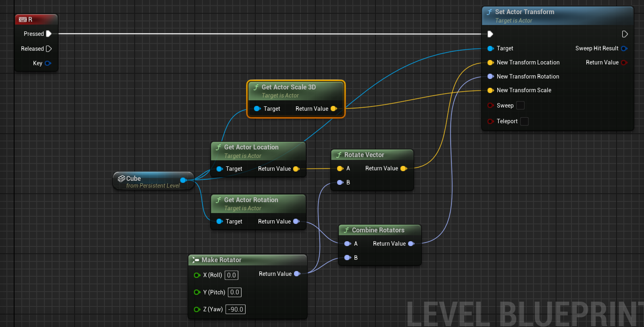
Task: Click Set Actor Transform Return Value pin
Action: click(624, 62)
